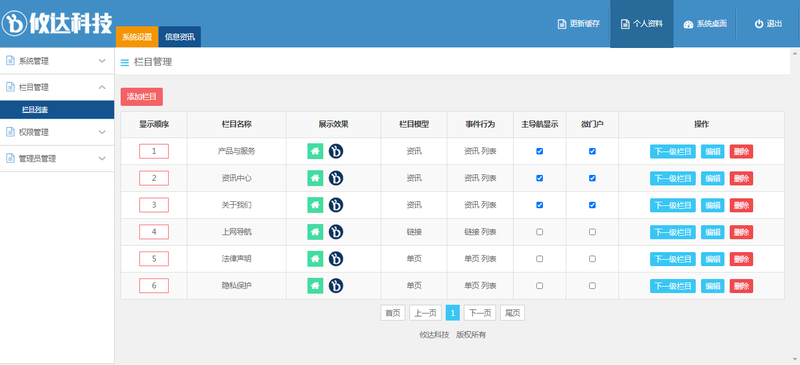Collapse the 栏目管理 chevron
800x365 pixels.
coord(102,87)
